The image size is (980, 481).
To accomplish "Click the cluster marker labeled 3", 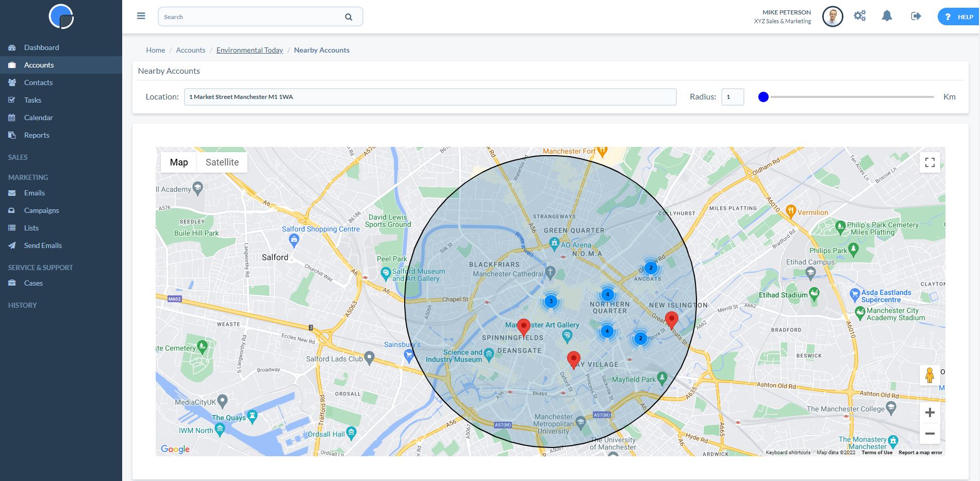I will tap(551, 301).
